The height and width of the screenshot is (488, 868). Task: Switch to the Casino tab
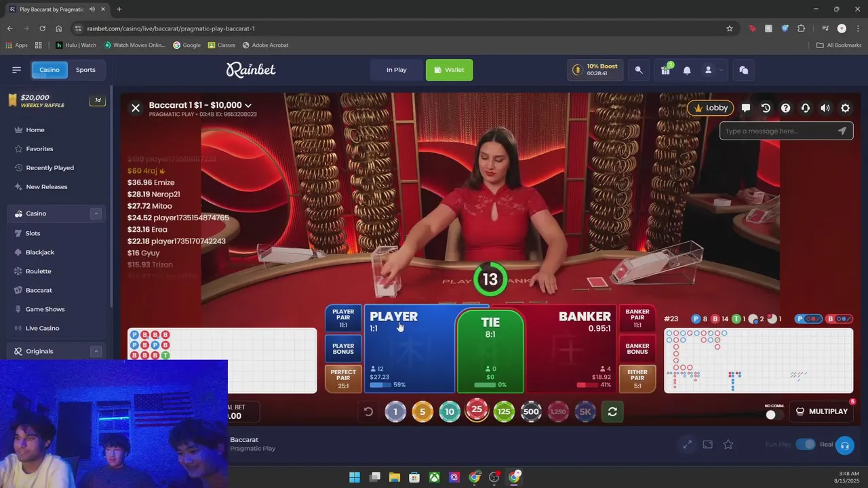click(x=49, y=70)
